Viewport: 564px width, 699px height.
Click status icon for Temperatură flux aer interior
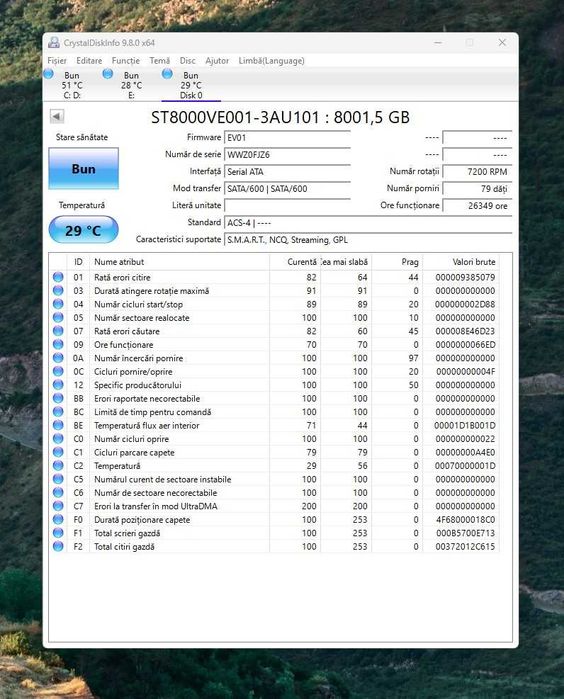tap(58, 425)
